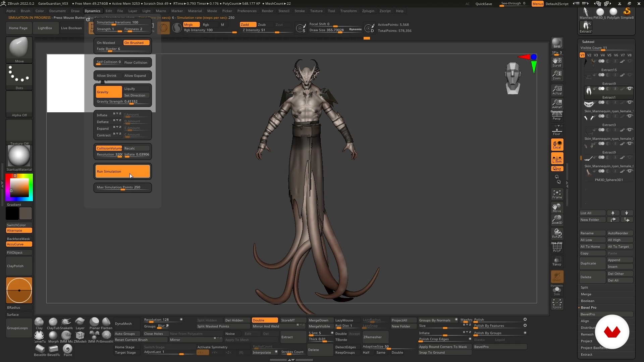Collapse the Subtool panel header
Screen dimensions: 644x362
pos(588,42)
